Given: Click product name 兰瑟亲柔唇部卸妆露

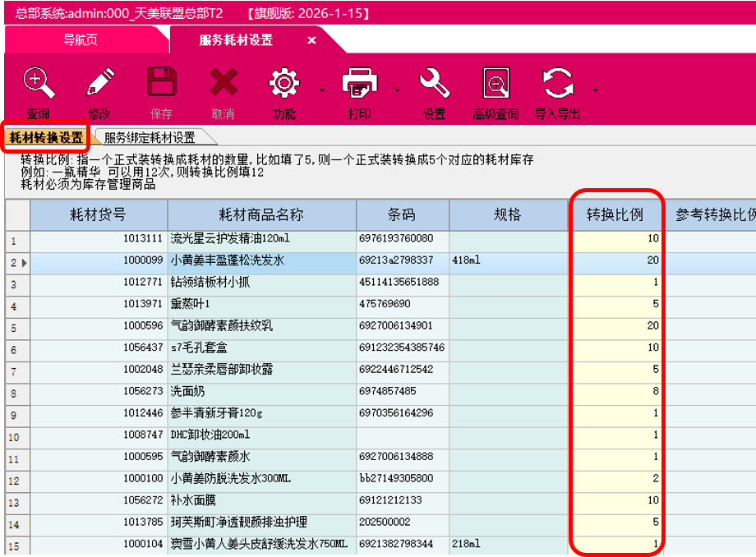Looking at the screenshot, I should point(222,370).
